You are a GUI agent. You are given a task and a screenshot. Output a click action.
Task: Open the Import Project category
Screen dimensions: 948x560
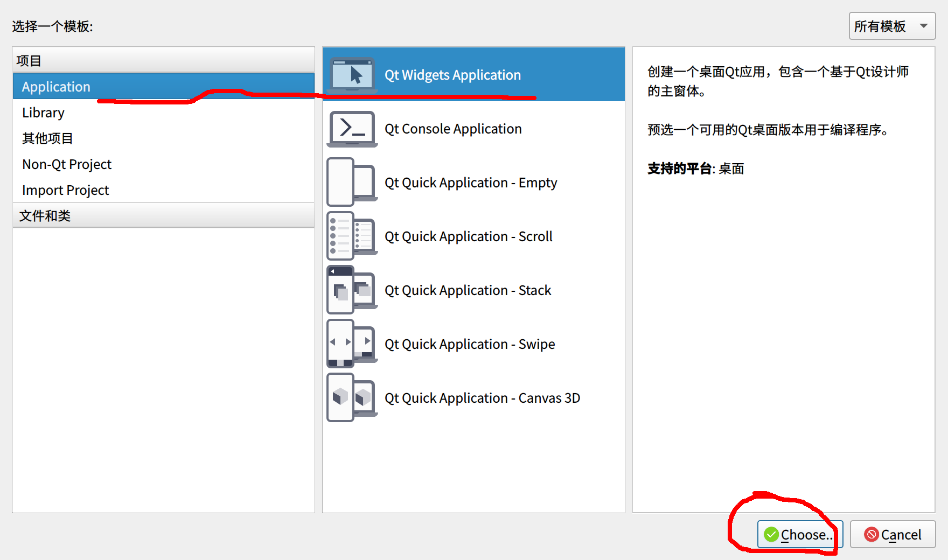point(65,190)
